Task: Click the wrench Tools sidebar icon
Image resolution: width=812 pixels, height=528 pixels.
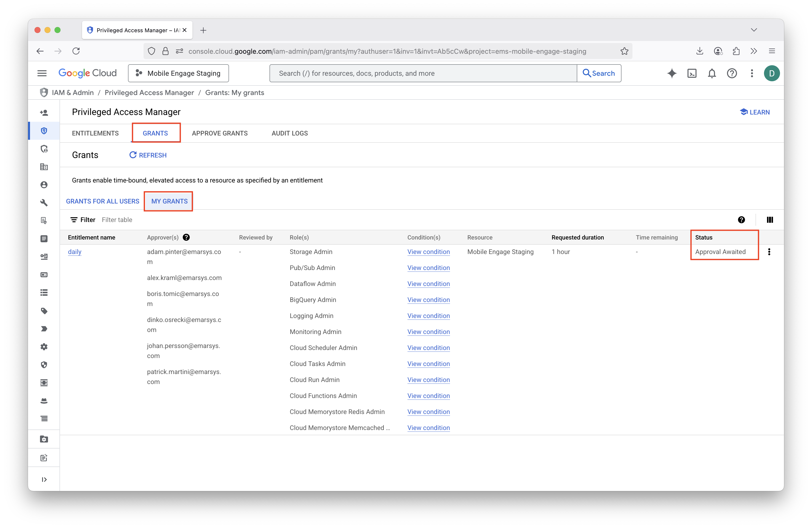Action: pyautogui.click(x=44, y=202)
